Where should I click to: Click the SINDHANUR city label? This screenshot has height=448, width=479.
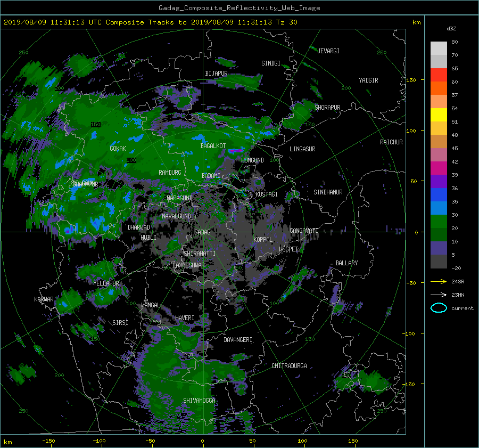[328, 192]
